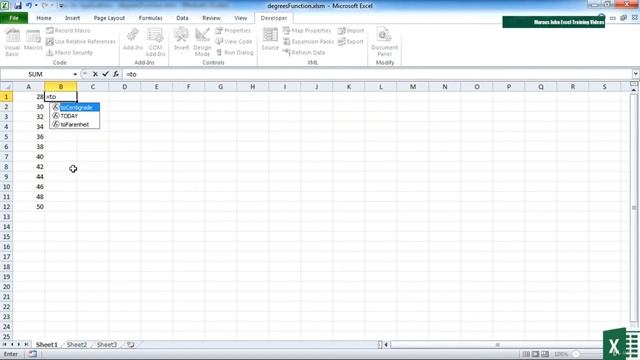The image size is (640, 360).
Task: Select the Developer tab
Action: pyautogui.click(x=273, y=18)
